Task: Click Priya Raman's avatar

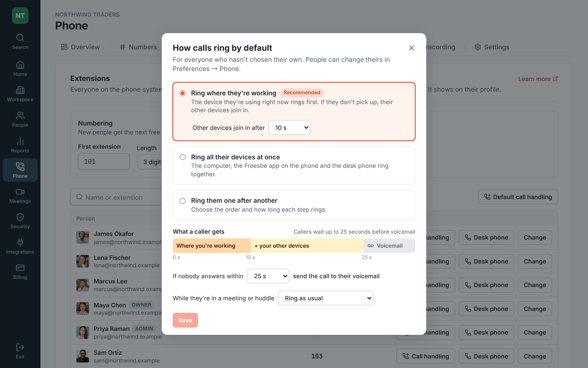Action: pos(83,333)
